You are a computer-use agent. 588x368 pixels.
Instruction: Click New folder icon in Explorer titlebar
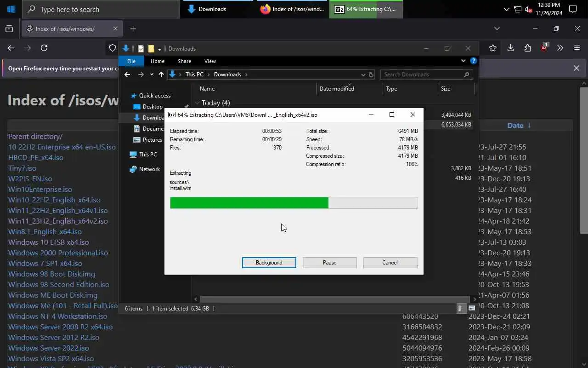(151, 49)
